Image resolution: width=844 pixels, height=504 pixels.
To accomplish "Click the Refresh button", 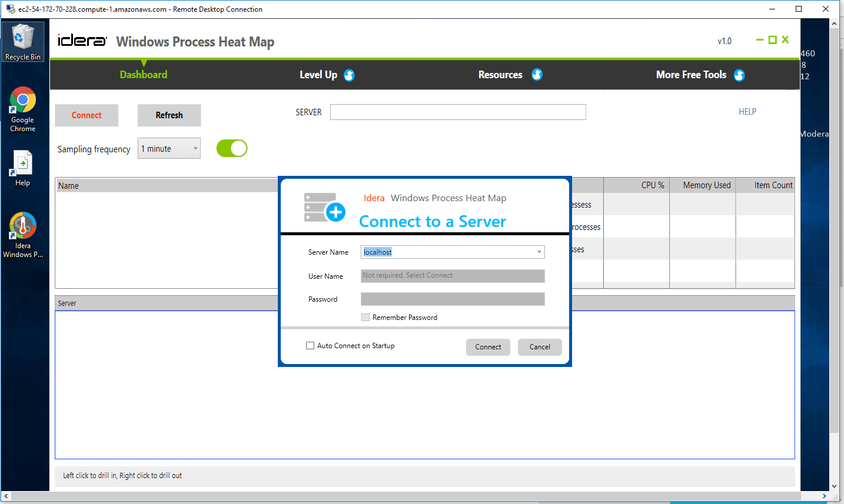I will [x=169, y=115].
